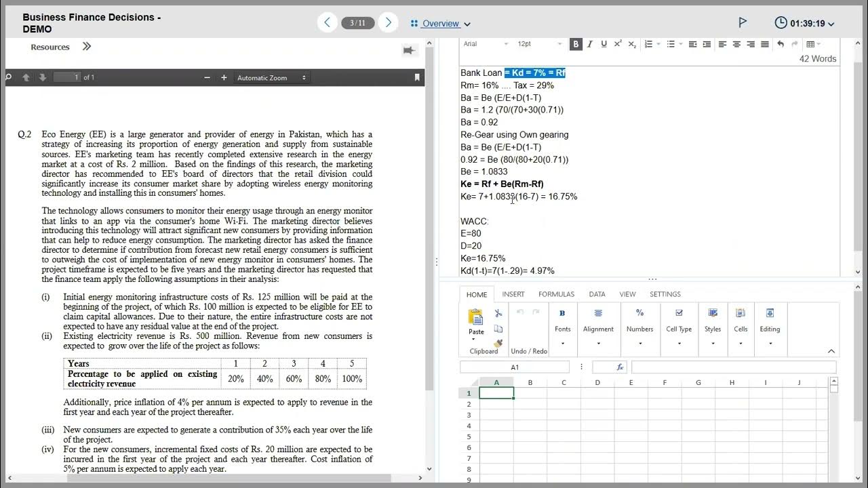
Task: Click the Cut scissors icon
Action: [498, 313]
